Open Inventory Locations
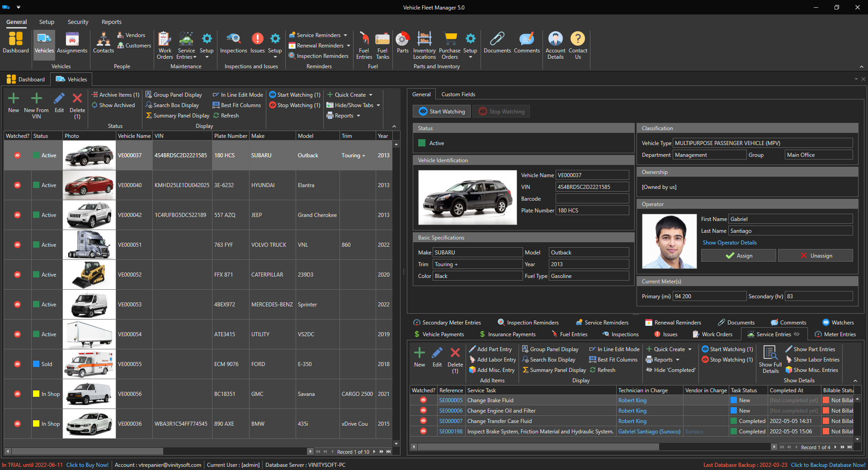Screen dimensions: 868x470 point(424,44)
